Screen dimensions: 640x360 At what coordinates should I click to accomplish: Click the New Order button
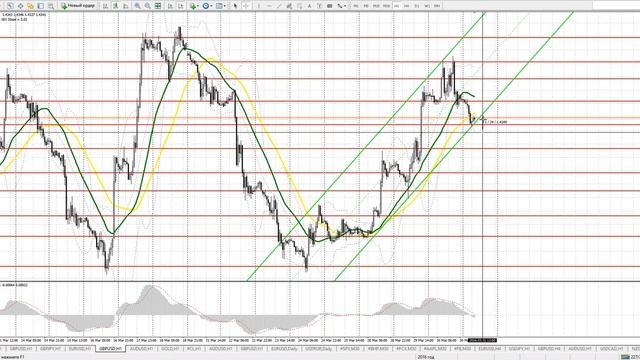click(x=78, y=6)
